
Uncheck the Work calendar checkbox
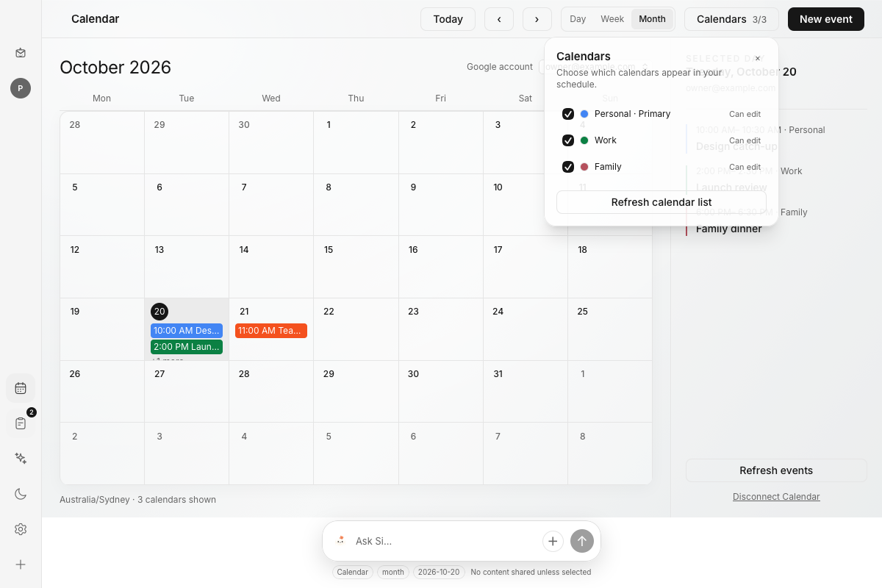click(x=568, y=140)
